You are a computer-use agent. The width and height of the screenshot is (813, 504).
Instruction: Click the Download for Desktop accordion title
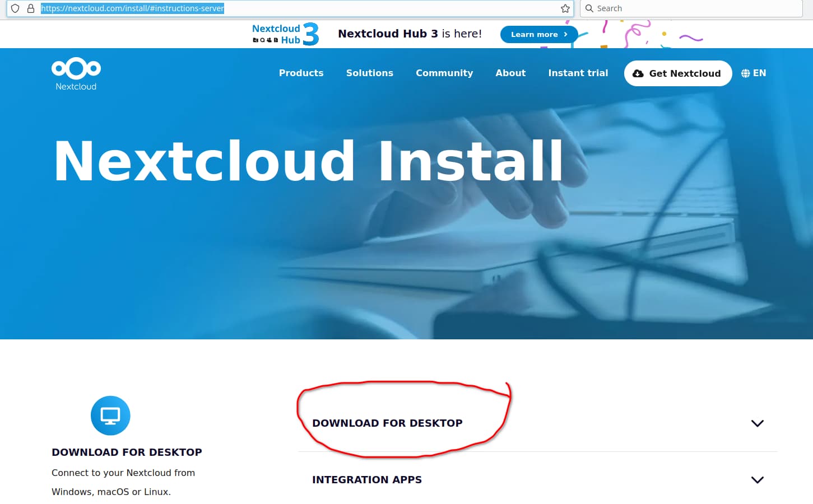[387, 423]
